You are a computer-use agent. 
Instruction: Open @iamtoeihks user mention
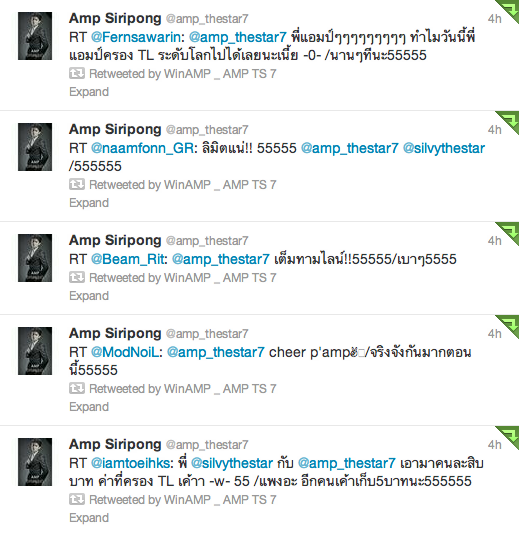click(130, 463)
